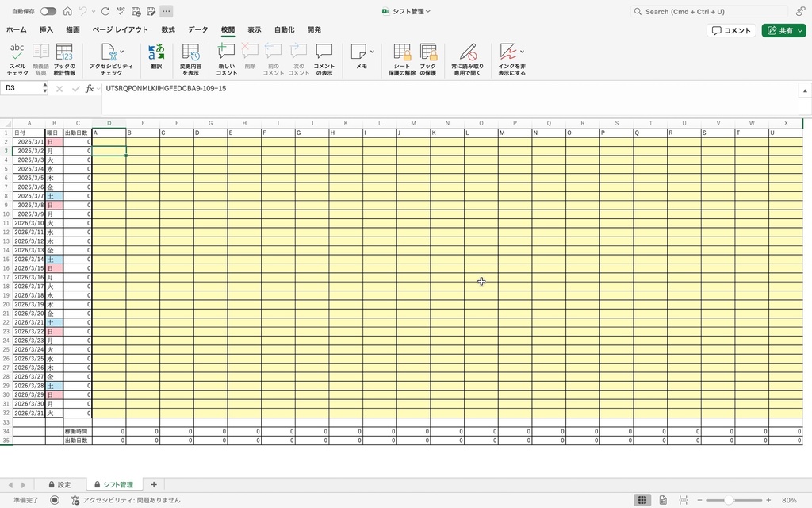The width and height of the screenshot is (812, 508).
Task: Go to 次のコメント next comment
Action: click(298, 59)
